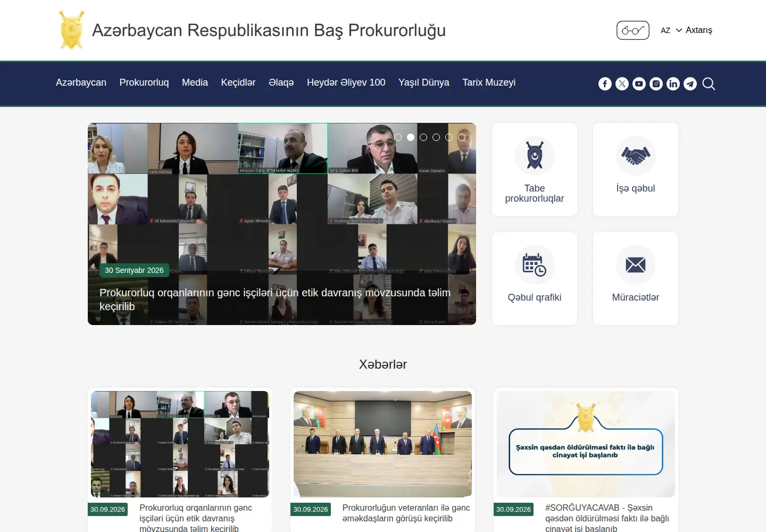
Task: Open the Prokurorluq menu
Action: click(x=144, y=82)
